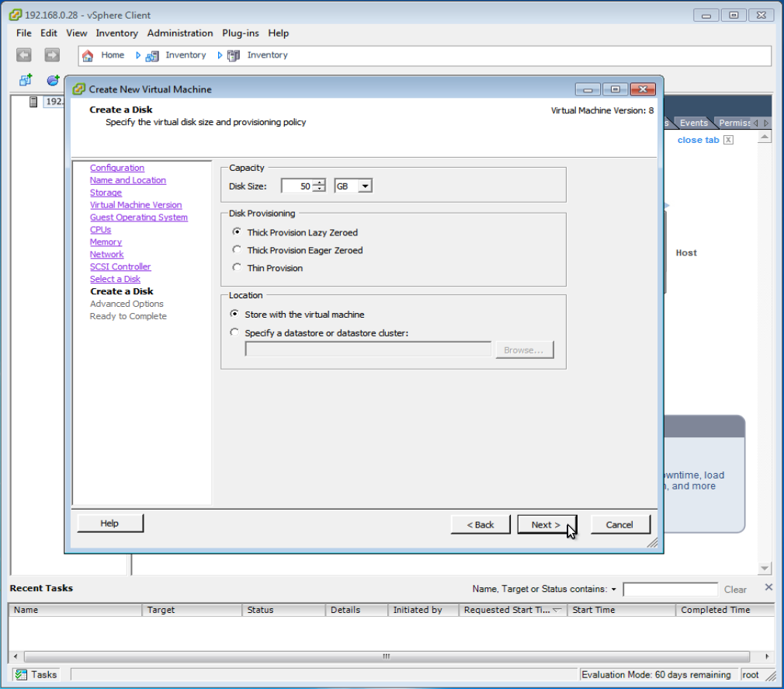
Task: Click the second Inventory breadcrumb icon
Action: [234, 56]
